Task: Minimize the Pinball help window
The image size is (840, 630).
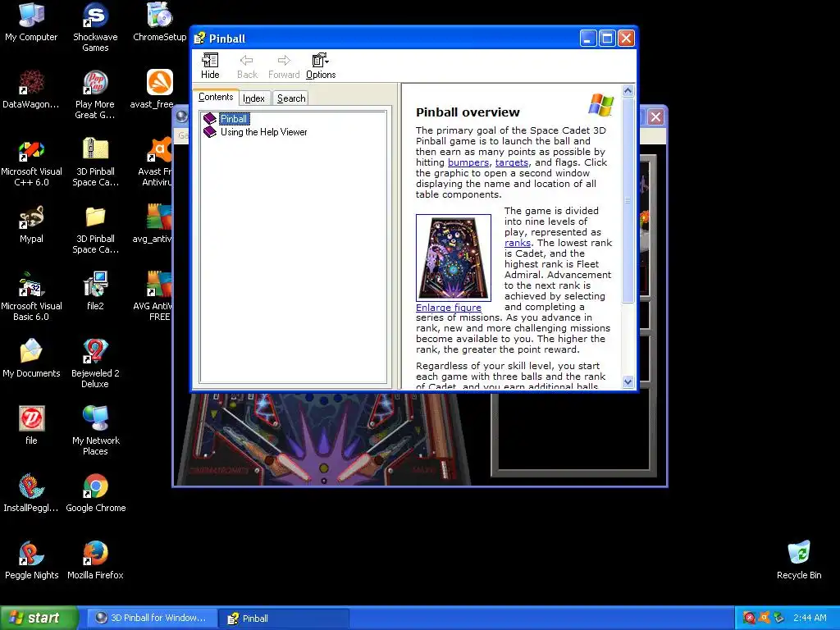Action: click(x=587, y=39)
